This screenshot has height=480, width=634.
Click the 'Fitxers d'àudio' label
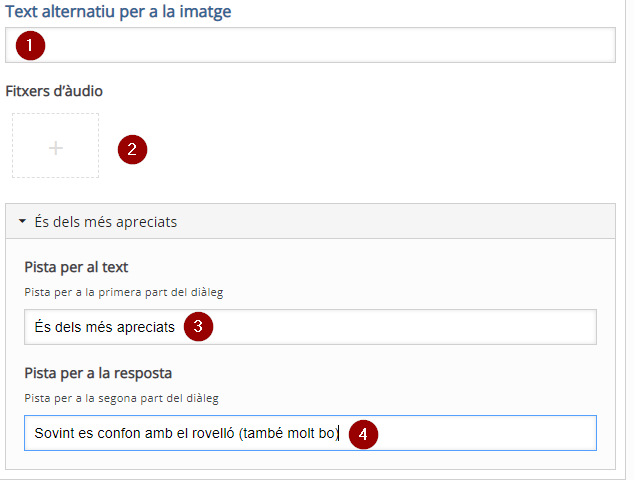tap(54, 91)
